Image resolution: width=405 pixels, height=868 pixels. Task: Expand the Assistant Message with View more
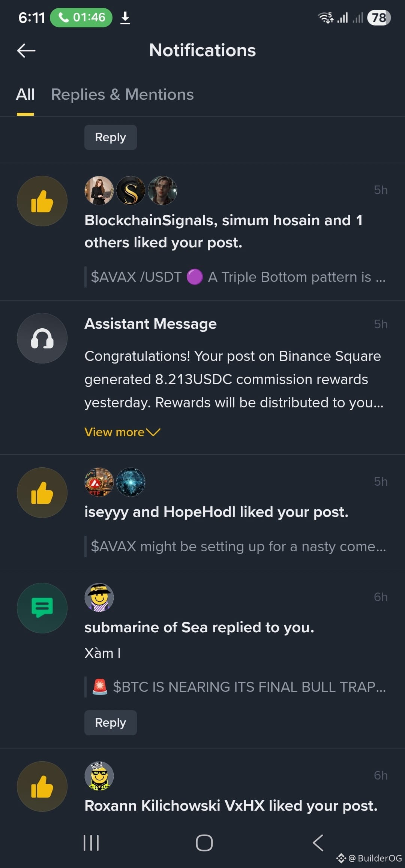(122, 432)
